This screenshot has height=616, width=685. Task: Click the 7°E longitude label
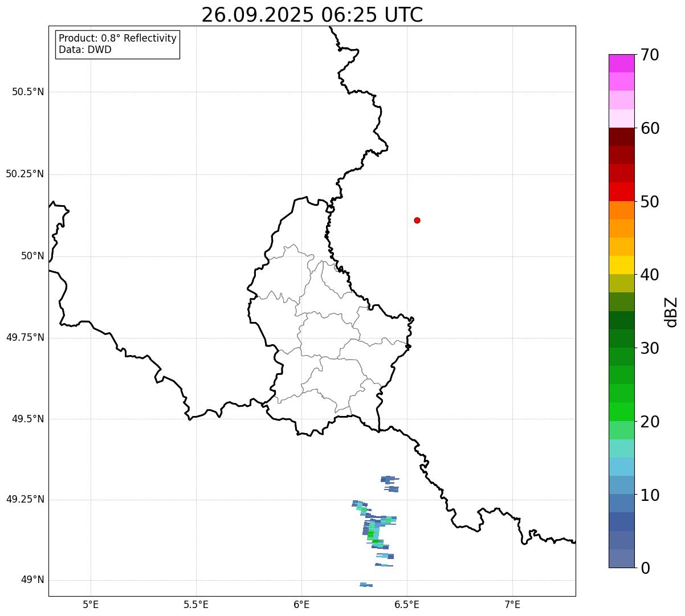click(x=512, y=604)
